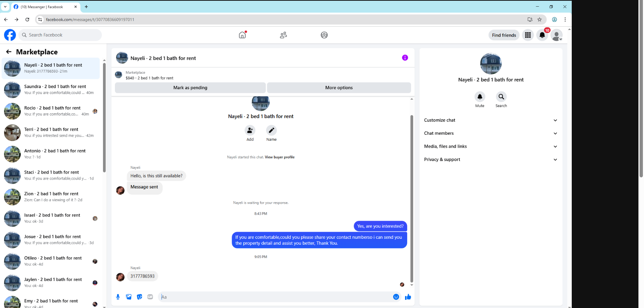Open the emoji smiley picker
This screenshot has height=308, width=644.
click(x=396, y=297)
